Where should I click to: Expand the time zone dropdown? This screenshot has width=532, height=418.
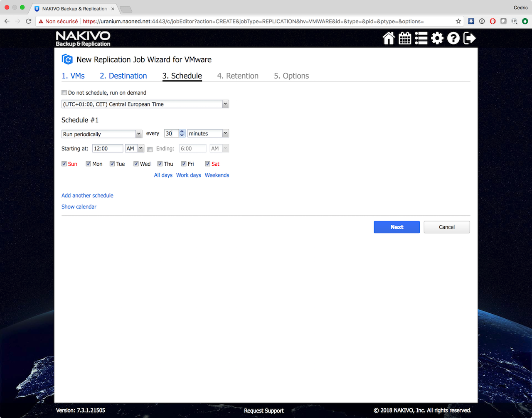(x=225, y=104)
